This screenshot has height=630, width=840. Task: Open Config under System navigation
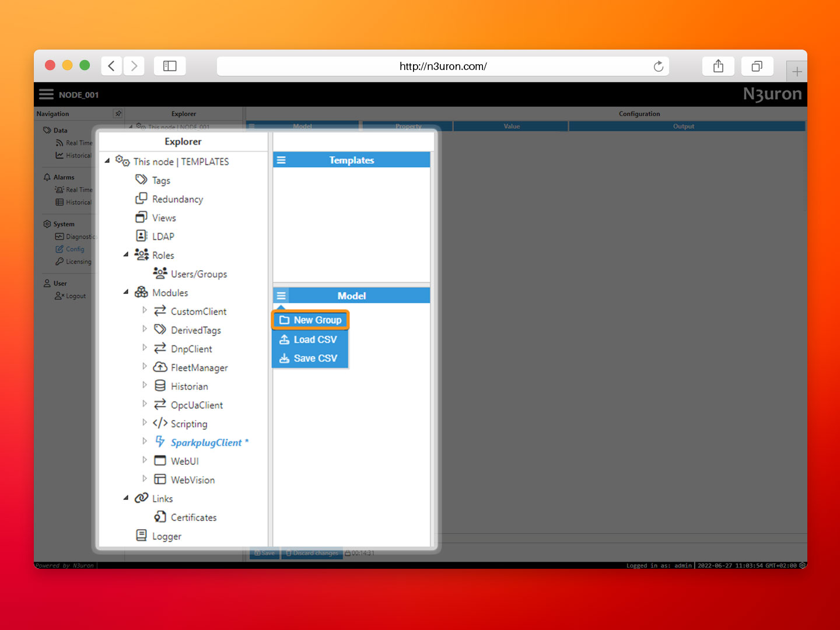tap(75, 249)
